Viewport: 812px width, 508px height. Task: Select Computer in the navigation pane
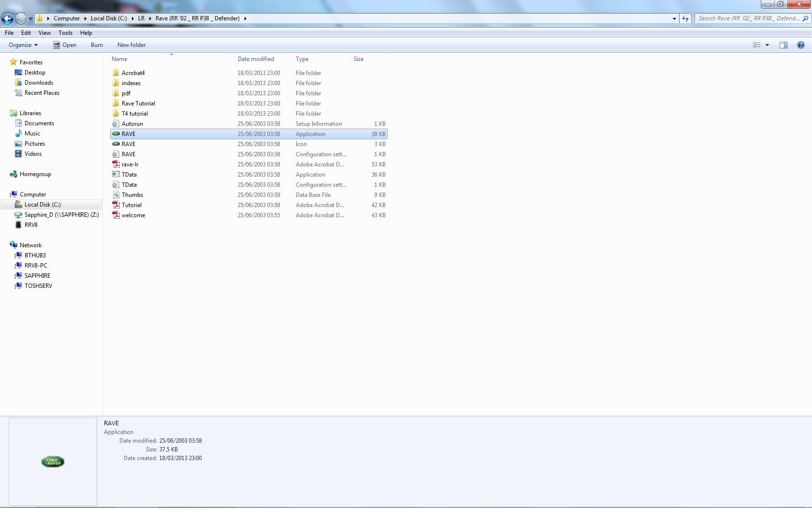32,194
